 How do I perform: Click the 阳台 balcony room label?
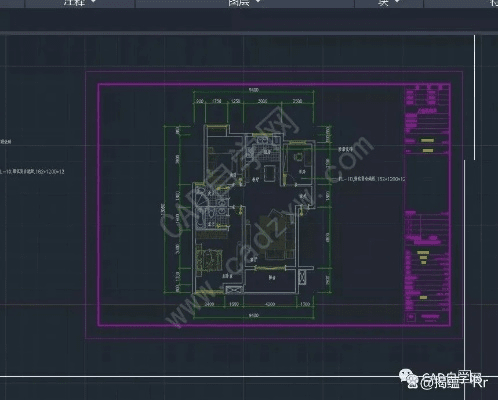click(272, 277)
